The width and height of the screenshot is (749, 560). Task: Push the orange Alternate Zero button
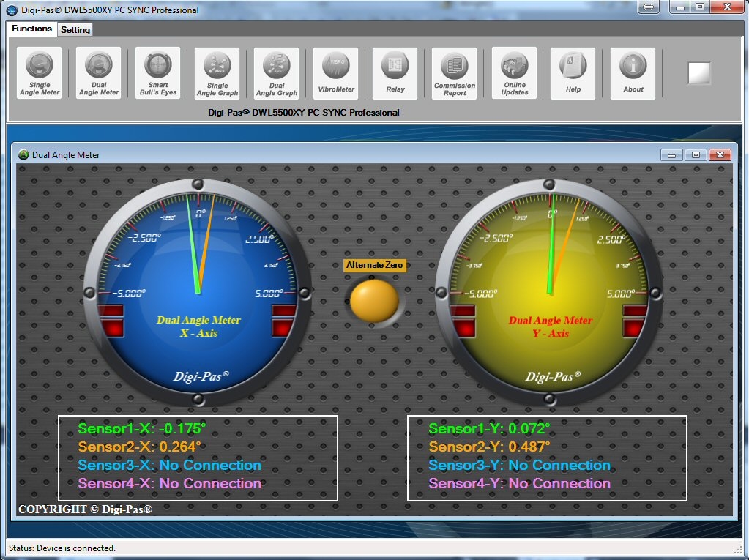[x=374, y=301]
